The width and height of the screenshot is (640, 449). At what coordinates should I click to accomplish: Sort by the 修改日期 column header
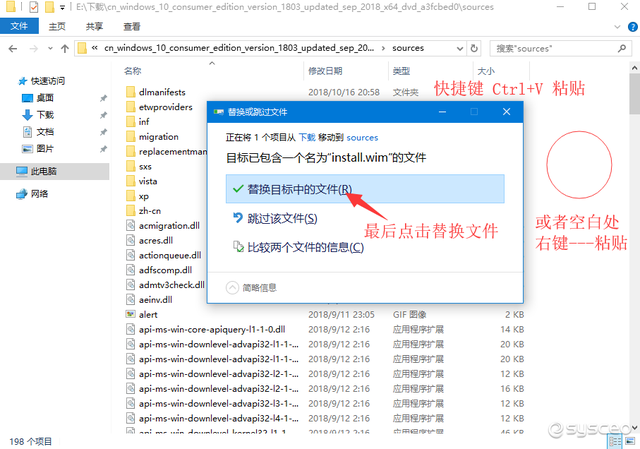[x=325, y=71]
